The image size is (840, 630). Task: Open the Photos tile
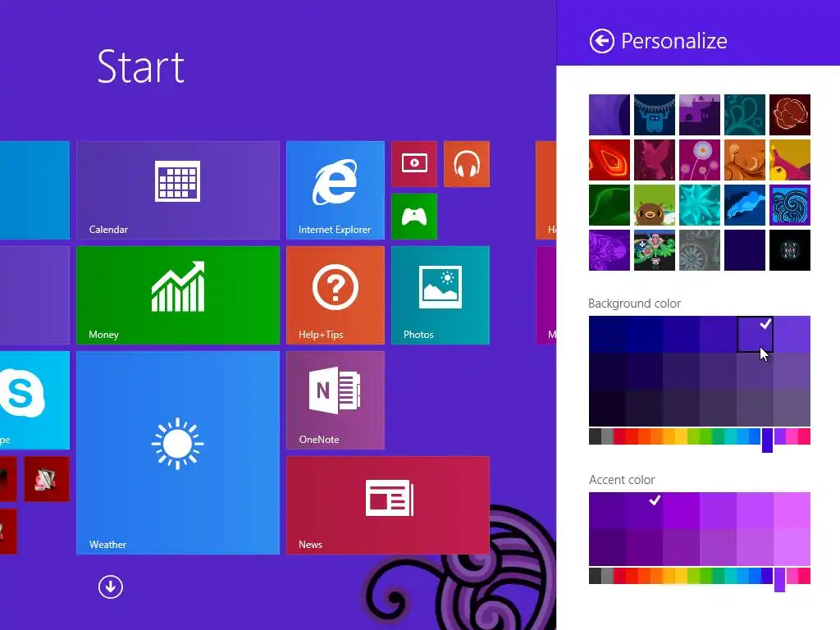tap(441, 295)
